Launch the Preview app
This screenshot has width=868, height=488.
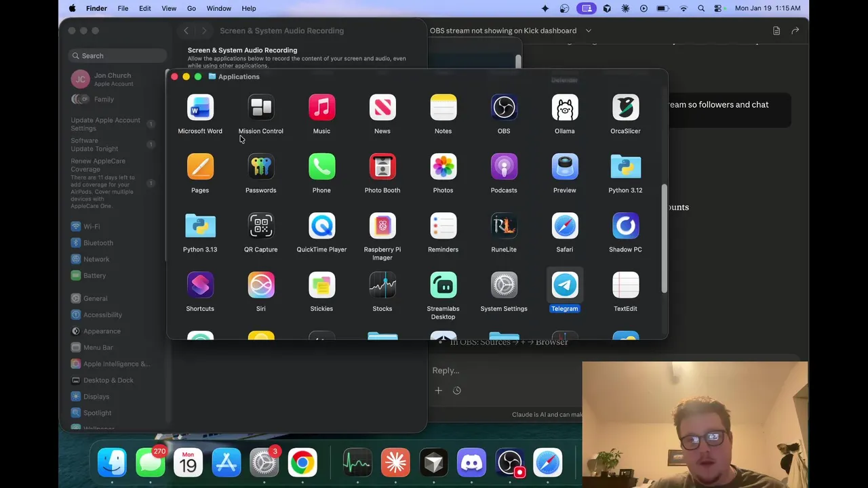(x=565, y=167)
